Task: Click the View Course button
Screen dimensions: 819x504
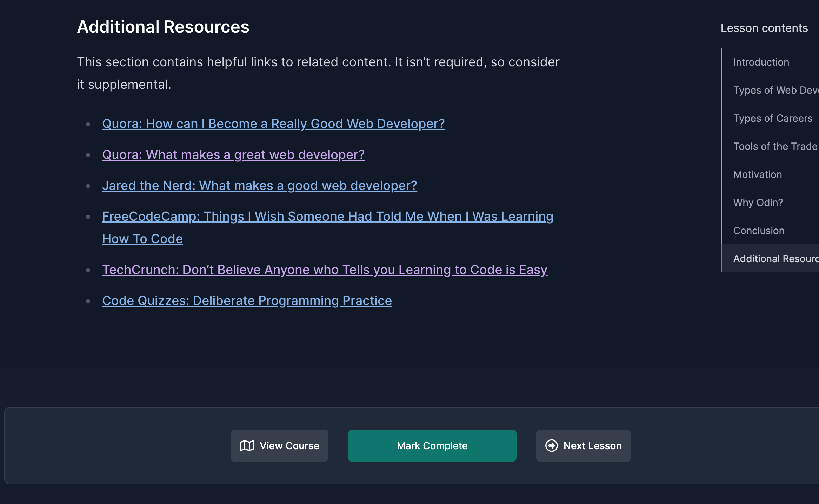Action: point(280,445)
